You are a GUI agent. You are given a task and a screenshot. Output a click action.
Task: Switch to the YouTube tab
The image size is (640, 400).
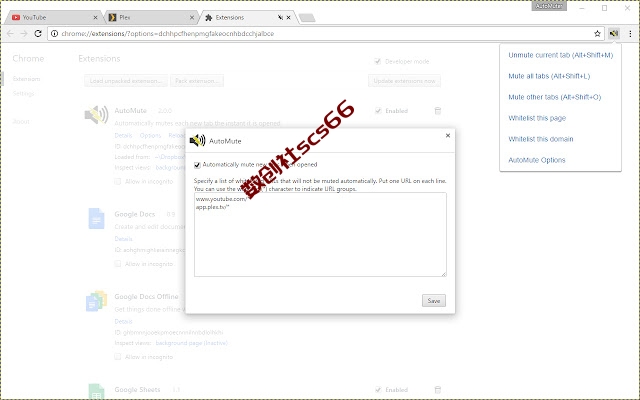pyautogui.click(x=53, y=18)
